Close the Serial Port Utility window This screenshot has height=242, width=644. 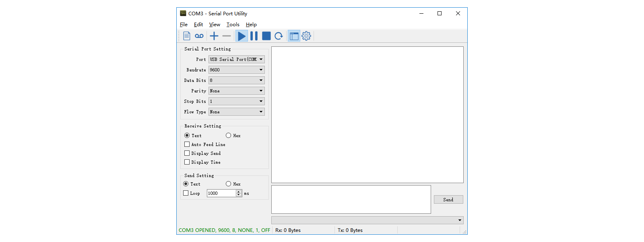pos(458,13)
